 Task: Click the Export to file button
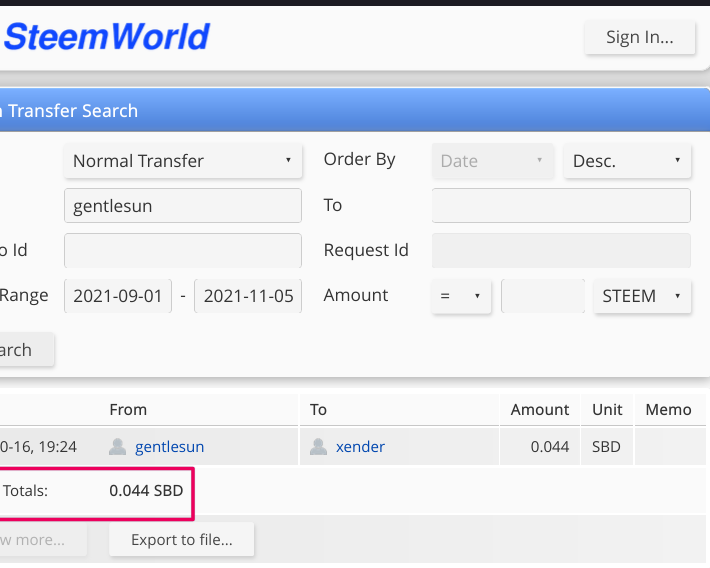pyautogui.click(x=182, y=539)
